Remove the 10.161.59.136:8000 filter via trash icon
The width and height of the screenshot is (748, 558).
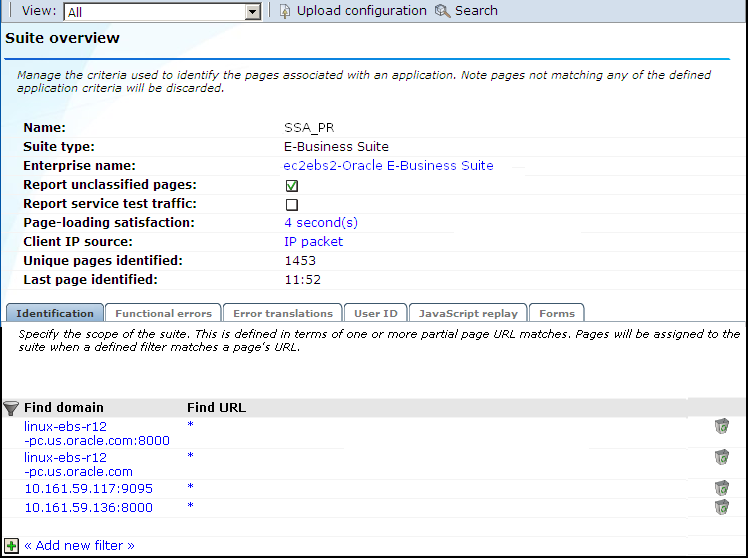[721, 508]
